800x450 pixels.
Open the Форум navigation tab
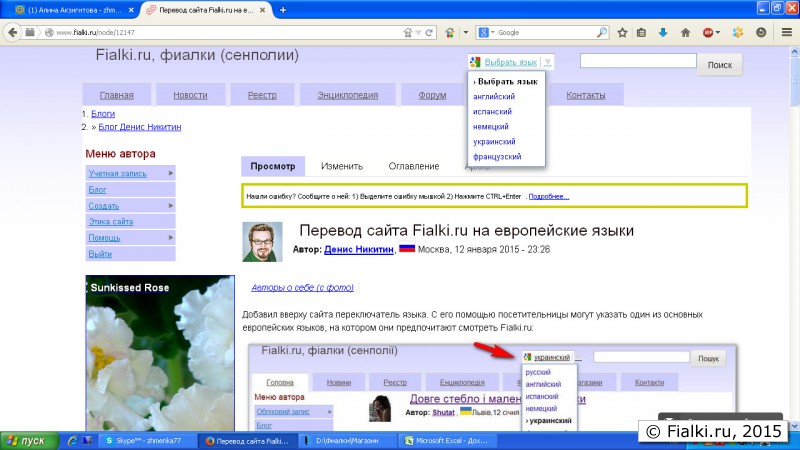pyautogui.click(x=432, y=95)
